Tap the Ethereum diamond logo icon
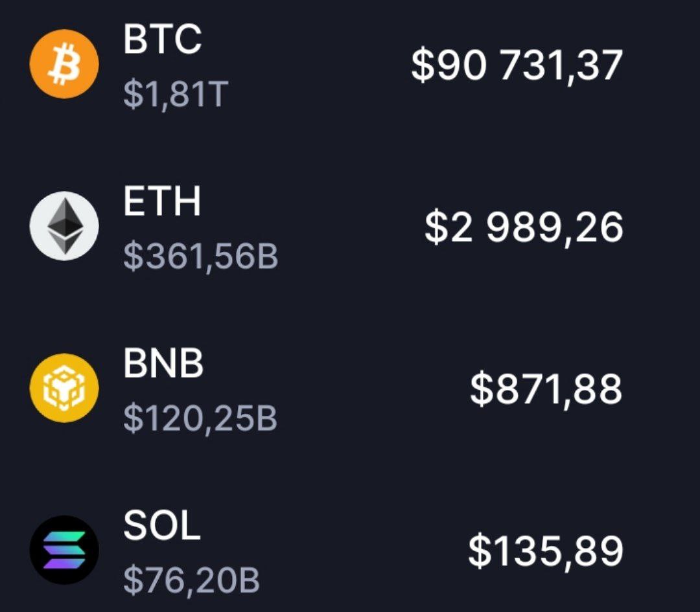Viewport: 700px width, 612px height. [64, 226]
